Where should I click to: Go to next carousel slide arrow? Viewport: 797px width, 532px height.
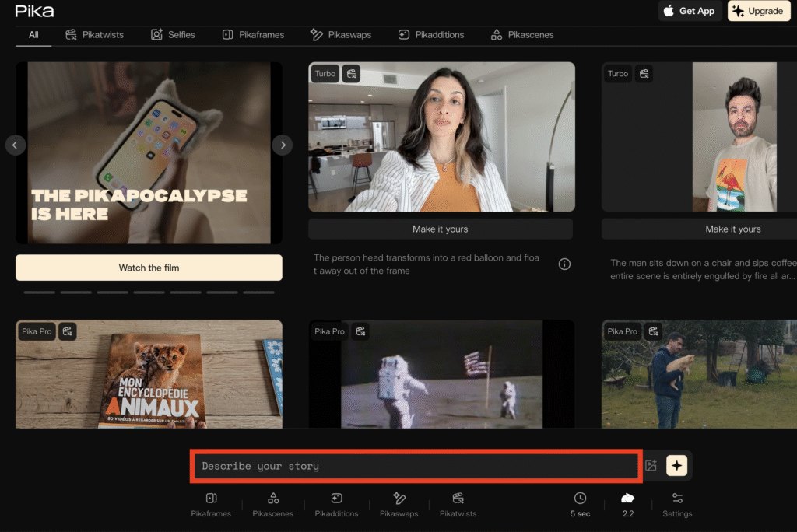tap(283, 145)
